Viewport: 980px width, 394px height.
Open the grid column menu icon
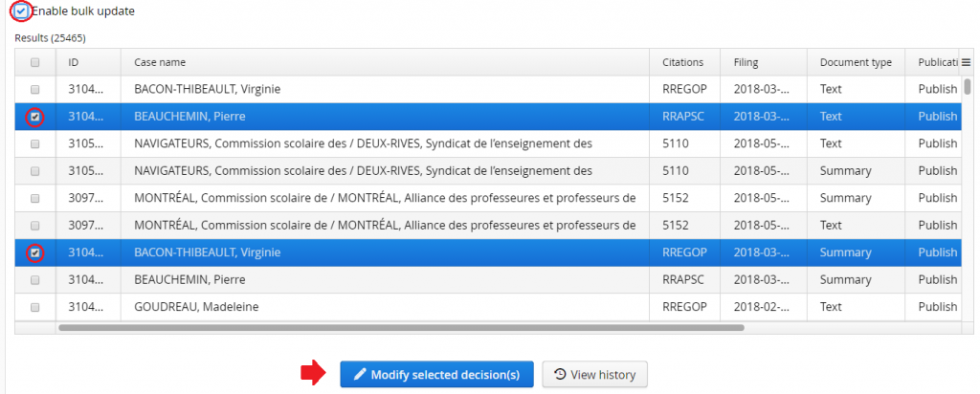point(966,62)
